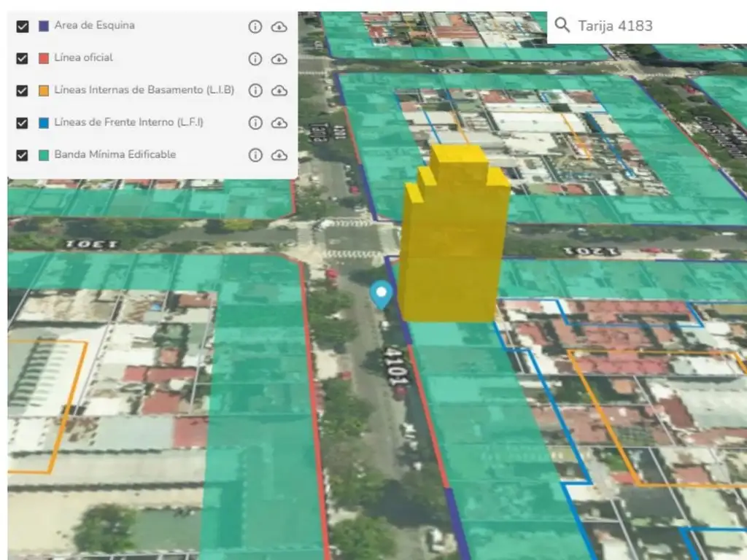Toggle Líneas Internas de Basamento checkbox
Screen dimensions: 747x560
(x=23, y=90)
